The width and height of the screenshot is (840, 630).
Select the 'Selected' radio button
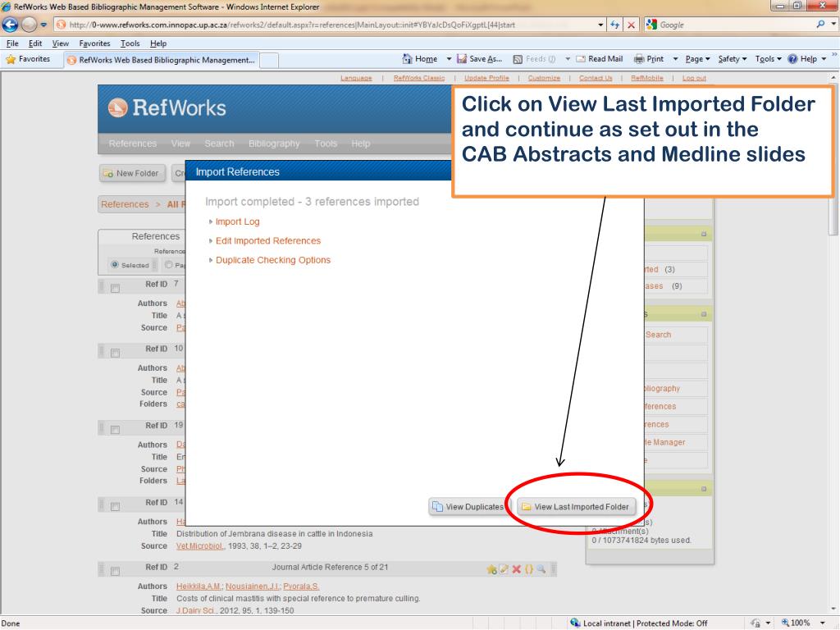click(x=114, y=265)
